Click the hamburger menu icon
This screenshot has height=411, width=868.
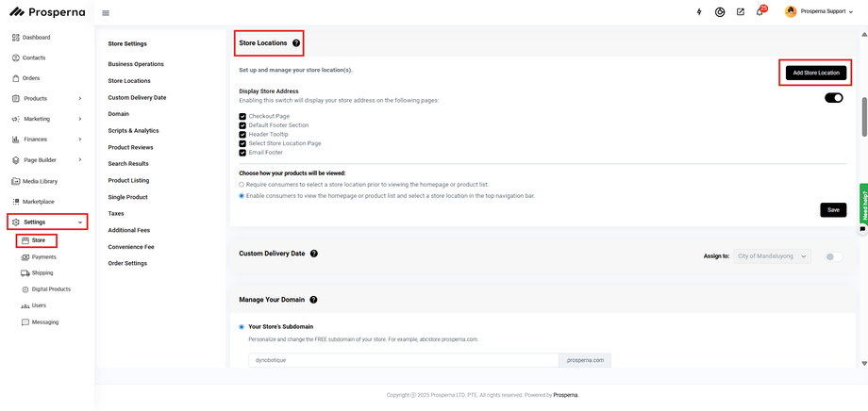click(x=106, y=13)
